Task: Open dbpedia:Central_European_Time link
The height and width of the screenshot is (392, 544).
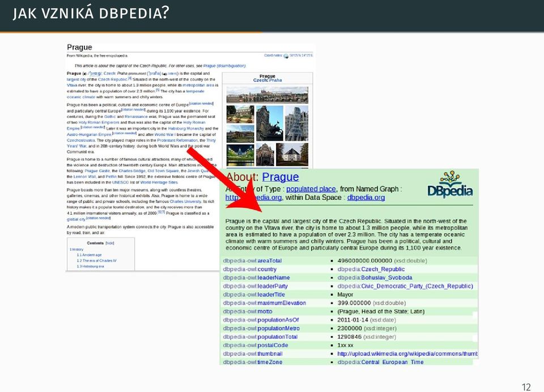Action: click(x=380, y=362)
